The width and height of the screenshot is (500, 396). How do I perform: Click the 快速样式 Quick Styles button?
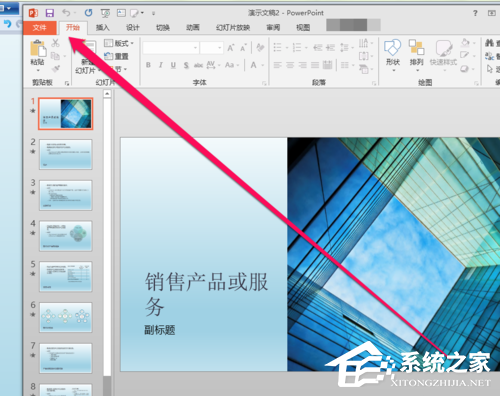(x=443, y=55)
